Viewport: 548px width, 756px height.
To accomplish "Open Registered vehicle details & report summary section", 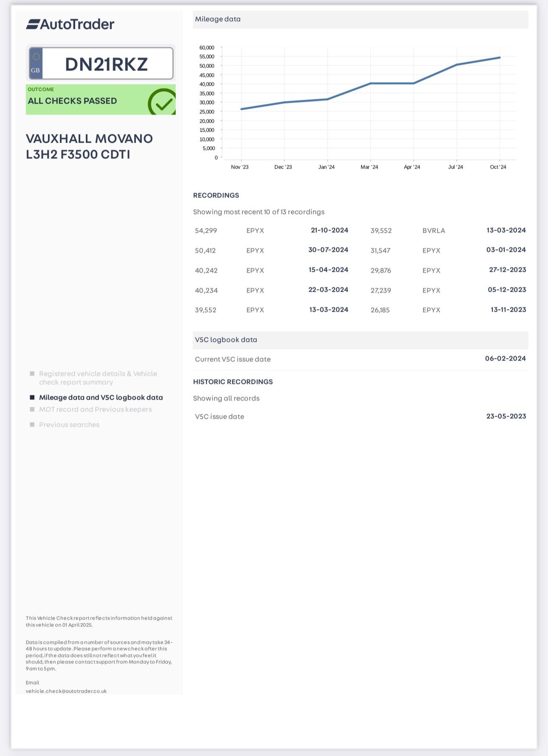I will coord(98,378).
